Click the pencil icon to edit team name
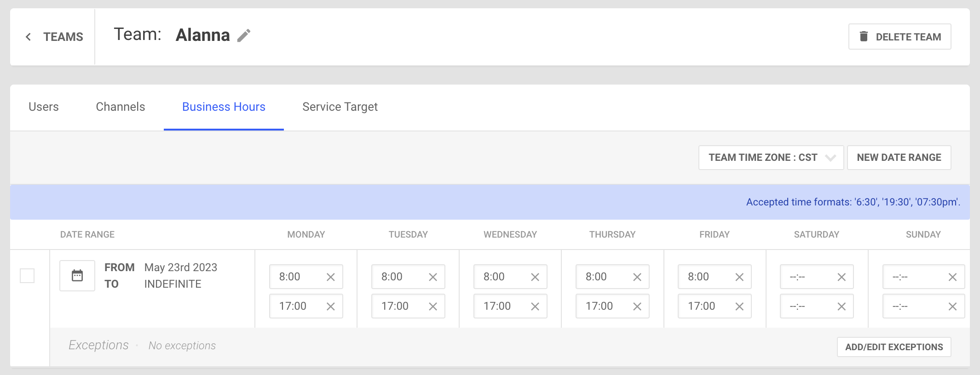Viewport: 980px width, 375px height. [244, 35]
